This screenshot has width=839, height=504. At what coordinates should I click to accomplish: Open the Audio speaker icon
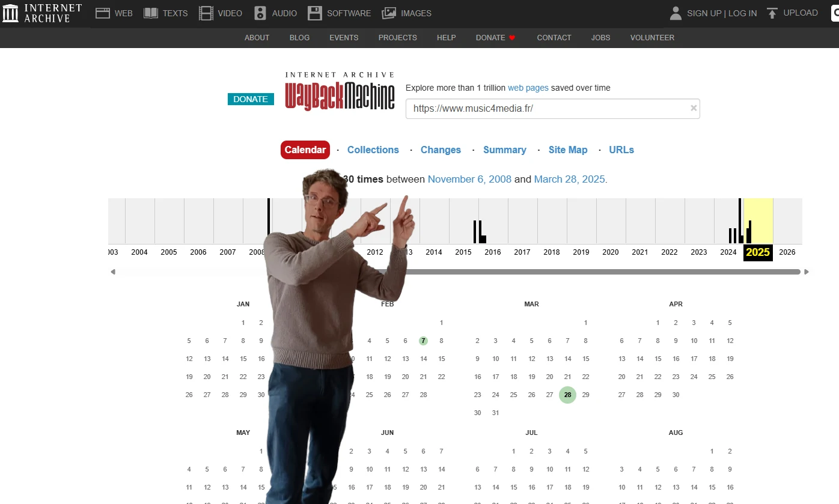click(260, 13)
